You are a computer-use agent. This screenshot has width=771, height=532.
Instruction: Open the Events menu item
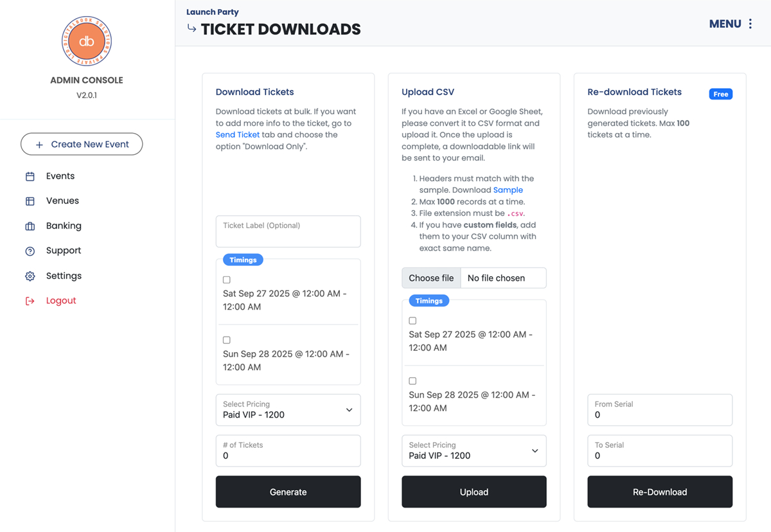click(60, 176)
